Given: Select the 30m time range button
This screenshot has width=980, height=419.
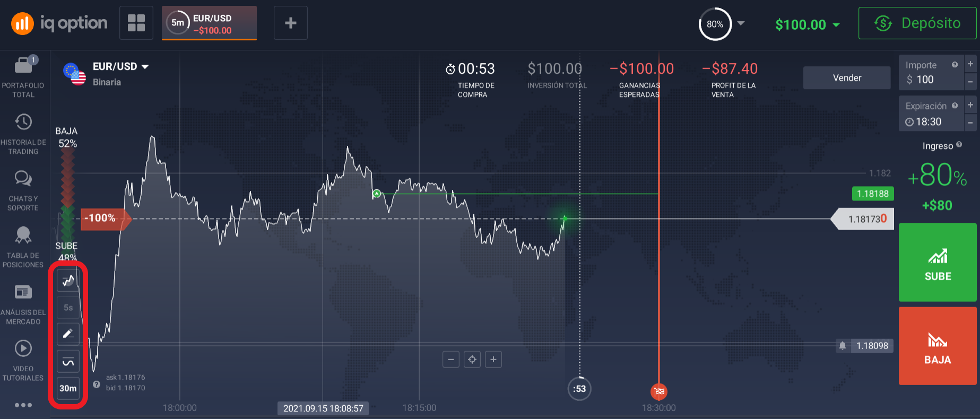Looking at the screenshot, I should tap(68, 388).
